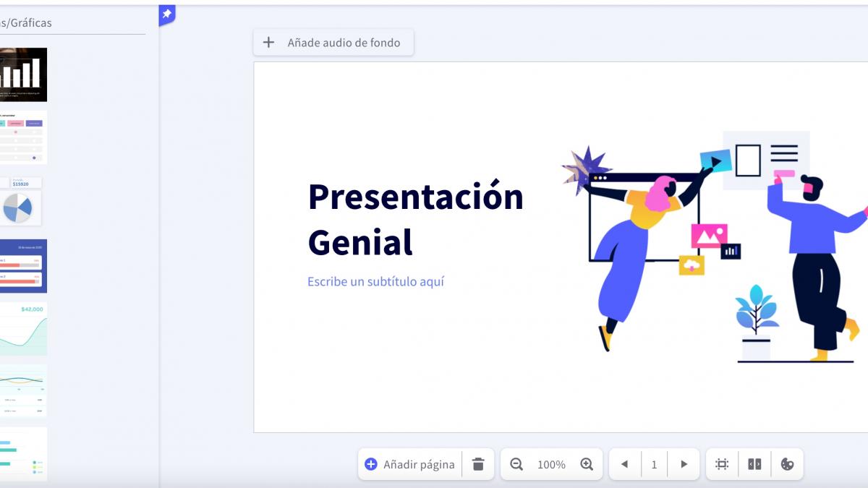Select the Escribe un subtítulo aquí text
The image size is (868, 488).
(376, 281)
